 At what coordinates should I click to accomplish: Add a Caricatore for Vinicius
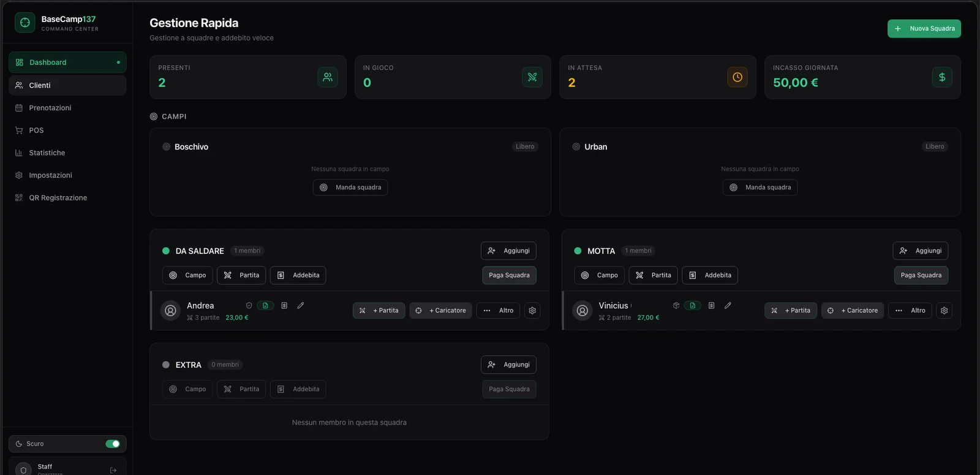[853, 311]
